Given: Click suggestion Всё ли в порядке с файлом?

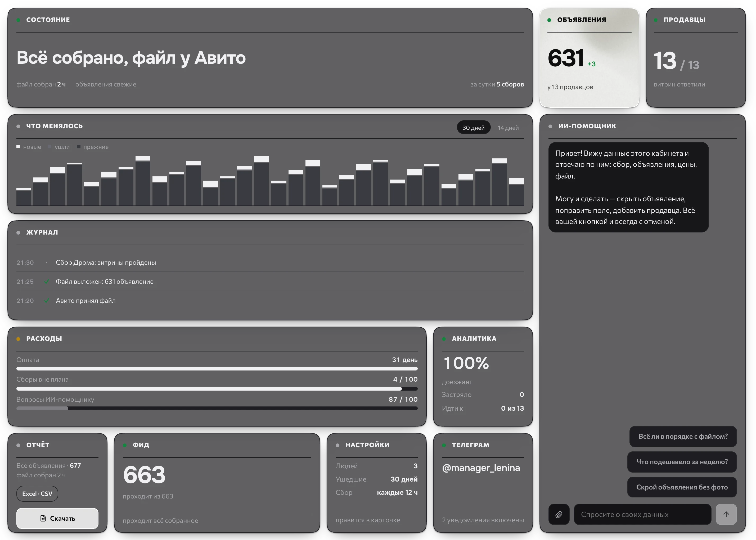Looking at the screenshot, I should 683,436.
